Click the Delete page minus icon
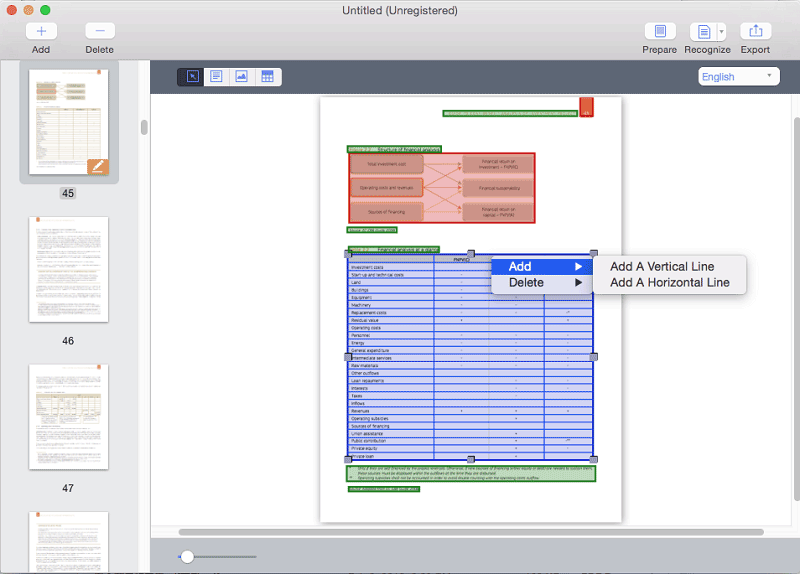Screen dimensions: 800x574 99,32
